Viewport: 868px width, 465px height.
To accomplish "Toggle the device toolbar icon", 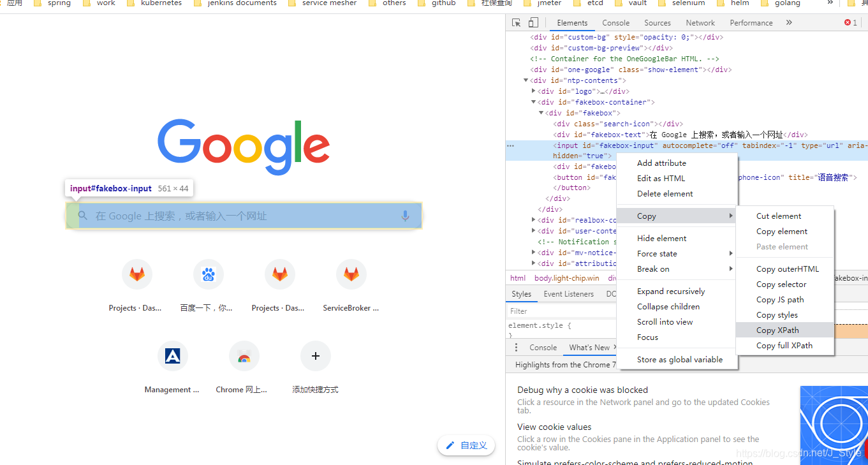I will tap(533, 23).
